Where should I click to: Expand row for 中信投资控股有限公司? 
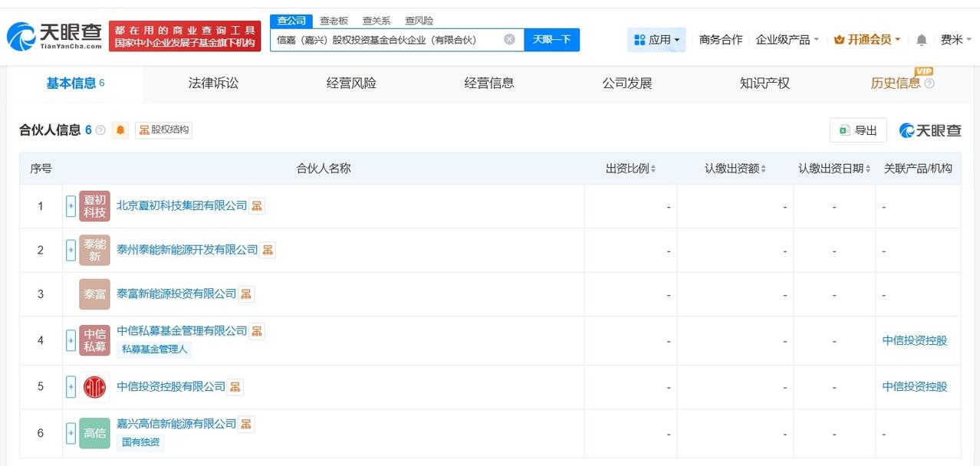click(x=71, y=386)
